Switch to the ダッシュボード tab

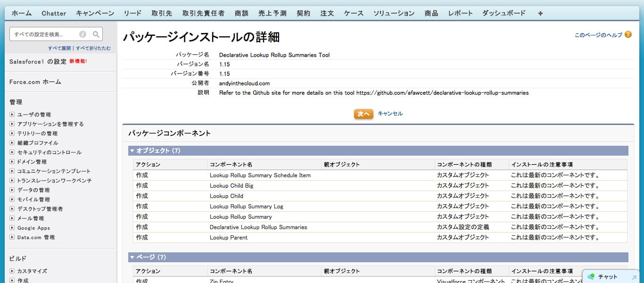(504, 13)
